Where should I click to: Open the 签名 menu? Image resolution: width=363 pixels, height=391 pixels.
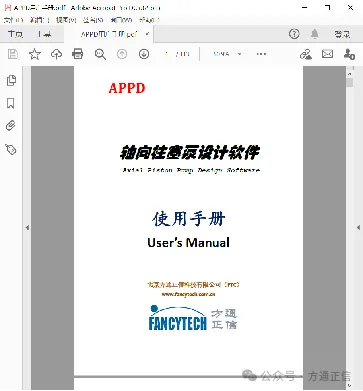coord(93,20)
